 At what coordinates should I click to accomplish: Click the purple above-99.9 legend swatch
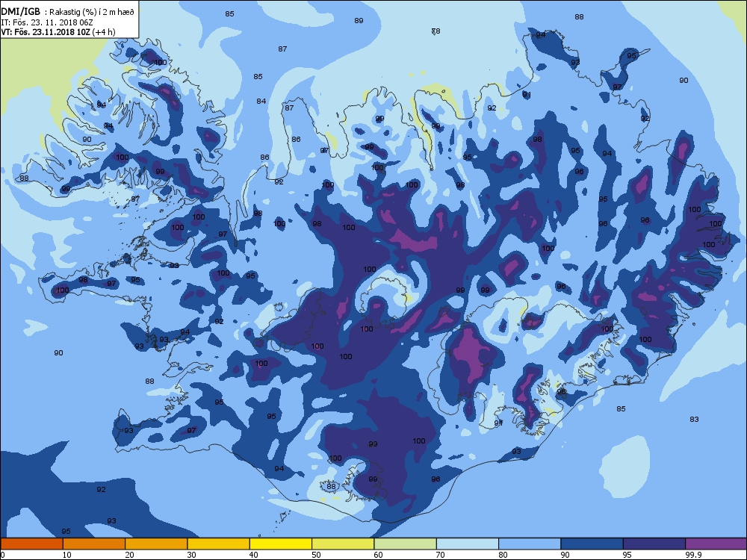click(716, 544)
